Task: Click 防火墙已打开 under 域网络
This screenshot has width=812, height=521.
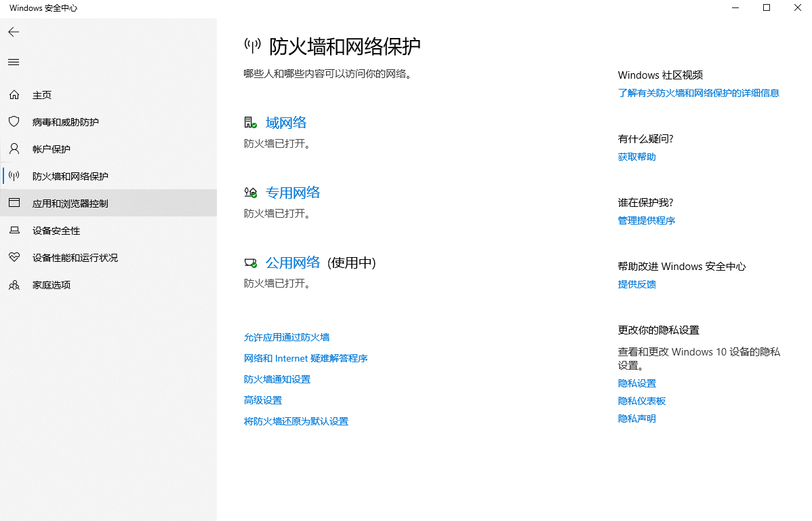Action: tap(277, 144)
